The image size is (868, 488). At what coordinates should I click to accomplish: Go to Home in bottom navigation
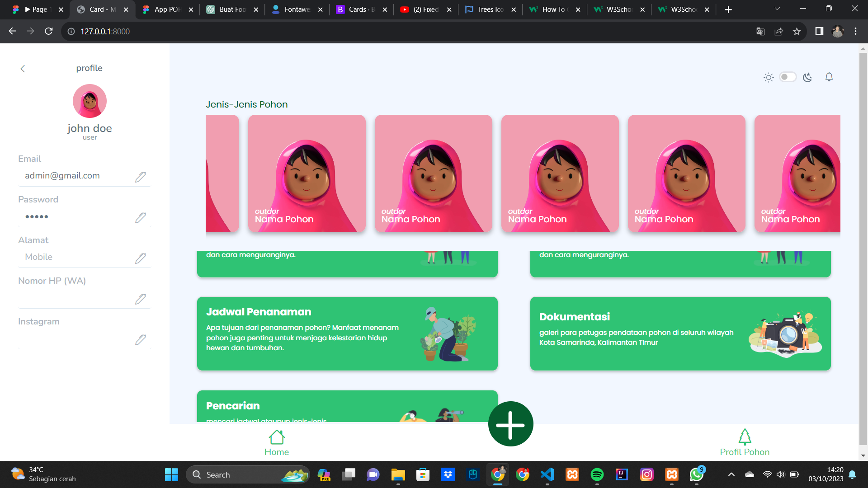[277, 443]
